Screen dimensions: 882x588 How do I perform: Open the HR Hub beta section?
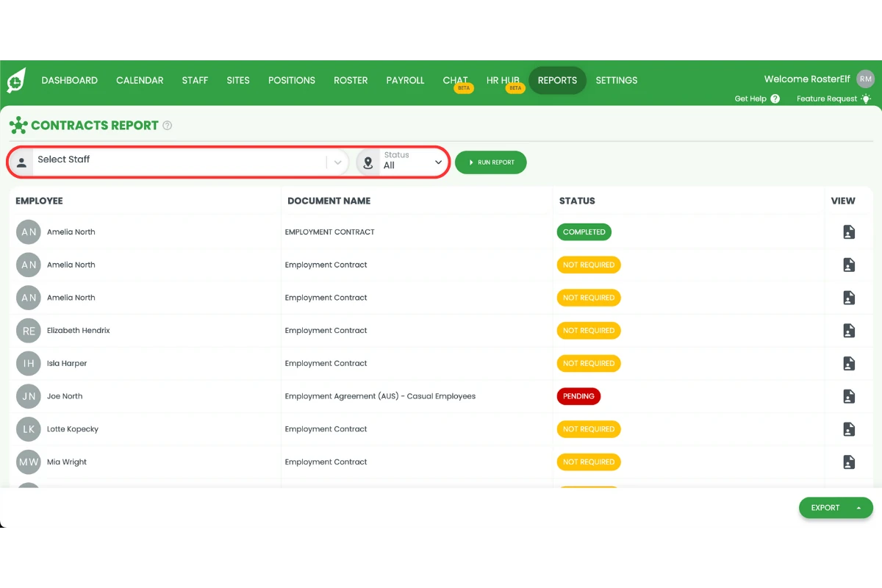tap(503, 80)
